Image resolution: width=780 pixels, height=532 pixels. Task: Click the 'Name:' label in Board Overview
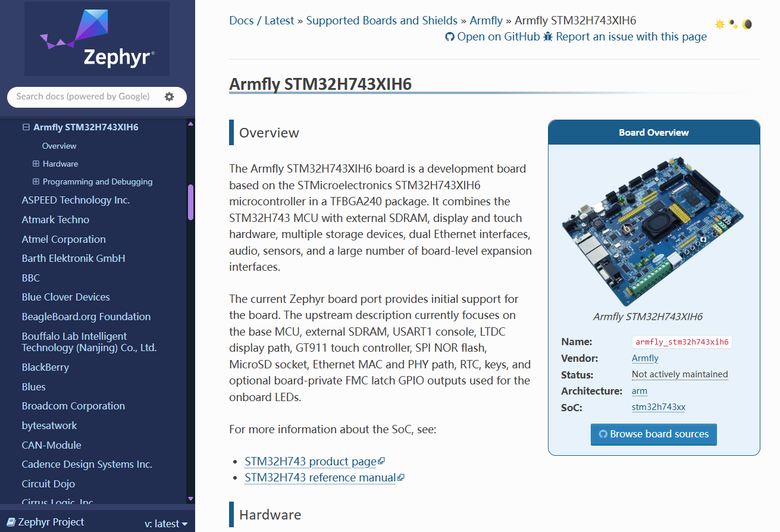pyautogui.click(x=577, y=342)
